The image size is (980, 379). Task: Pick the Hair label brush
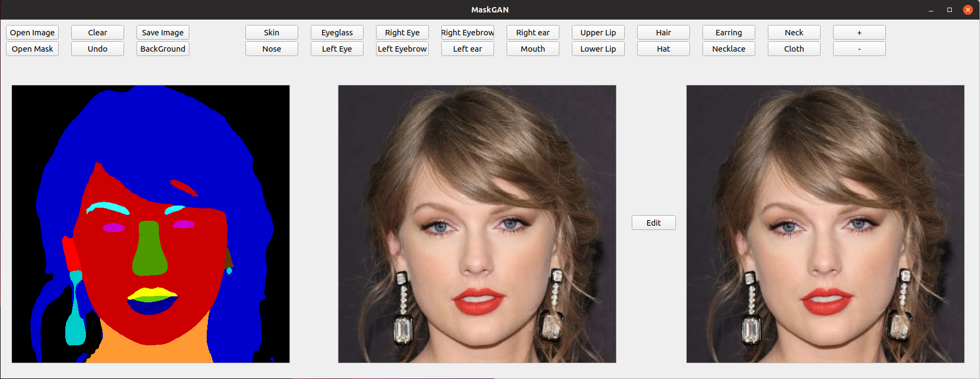click(x=663, y=33)
